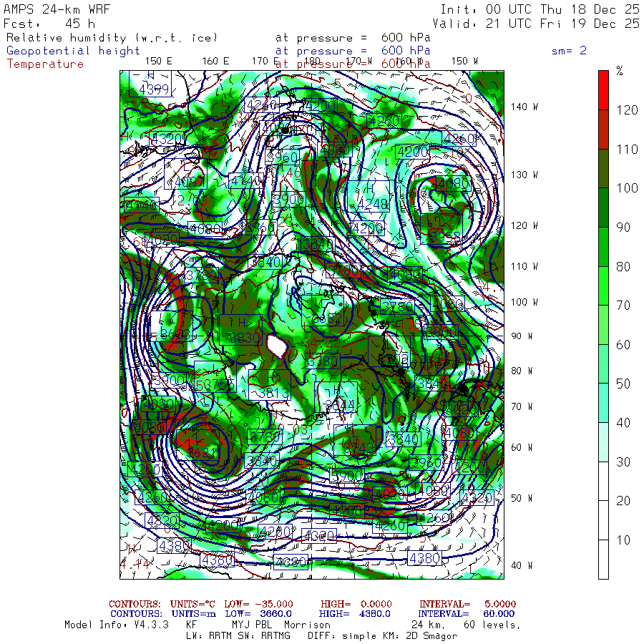
Task: Click the blue 'HIGH= 4380.0' footer value
Action: 354,614
